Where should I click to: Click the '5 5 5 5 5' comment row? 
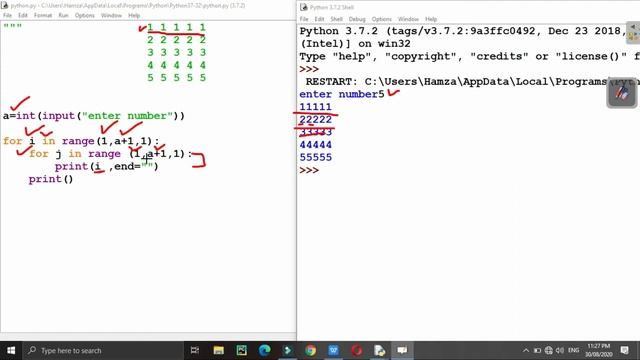[x=177, y=78]
